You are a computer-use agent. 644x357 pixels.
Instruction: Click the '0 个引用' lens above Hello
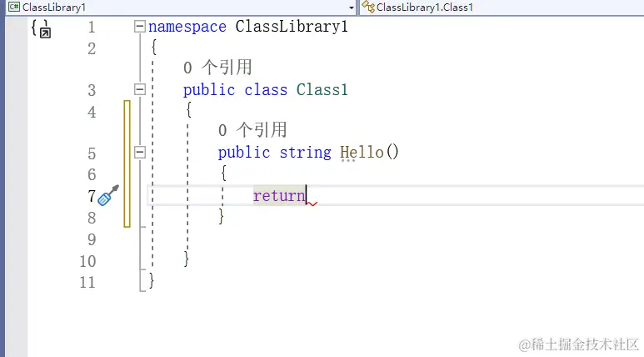pos(252,130)
